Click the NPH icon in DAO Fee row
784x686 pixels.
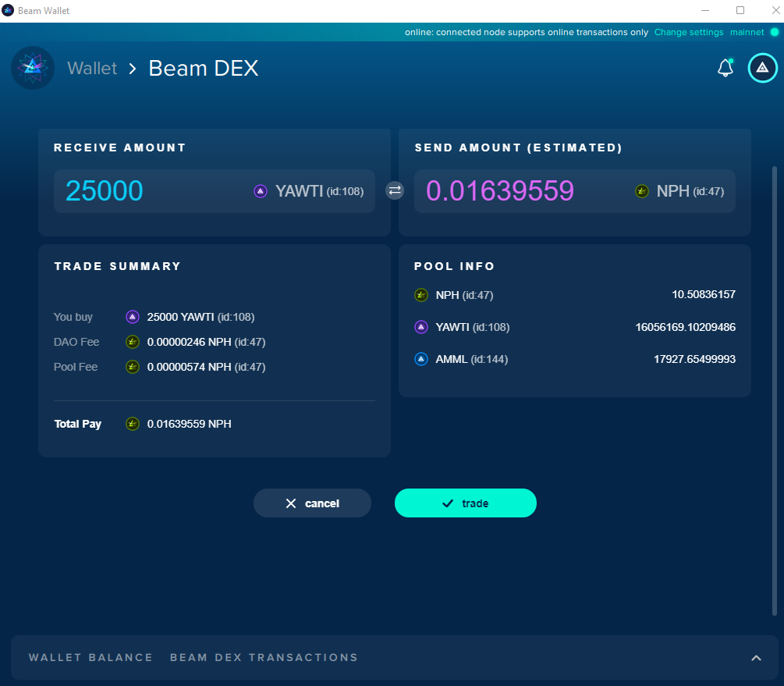[x=133, y=342]
